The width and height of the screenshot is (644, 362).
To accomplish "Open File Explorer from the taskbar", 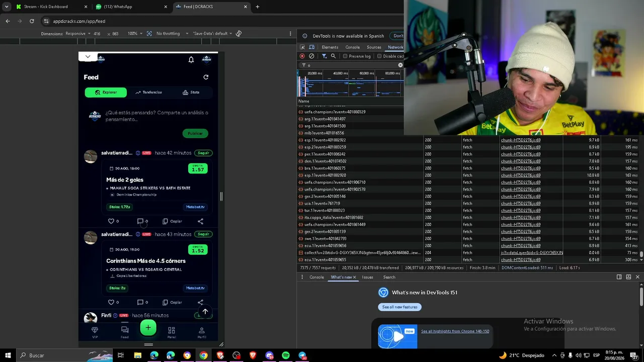I will (137, 355).
